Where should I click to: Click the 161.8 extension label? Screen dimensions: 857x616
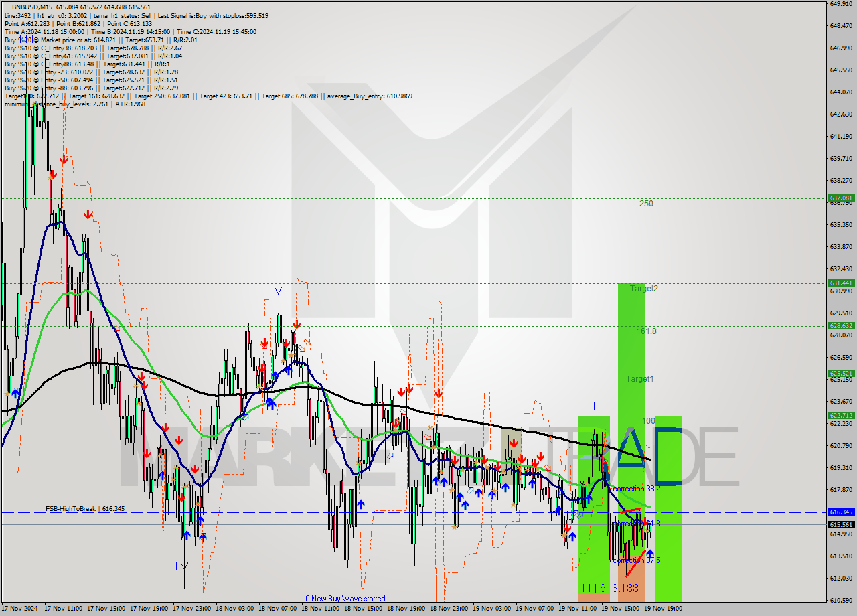pyautogui.click(x=647, y=331)
